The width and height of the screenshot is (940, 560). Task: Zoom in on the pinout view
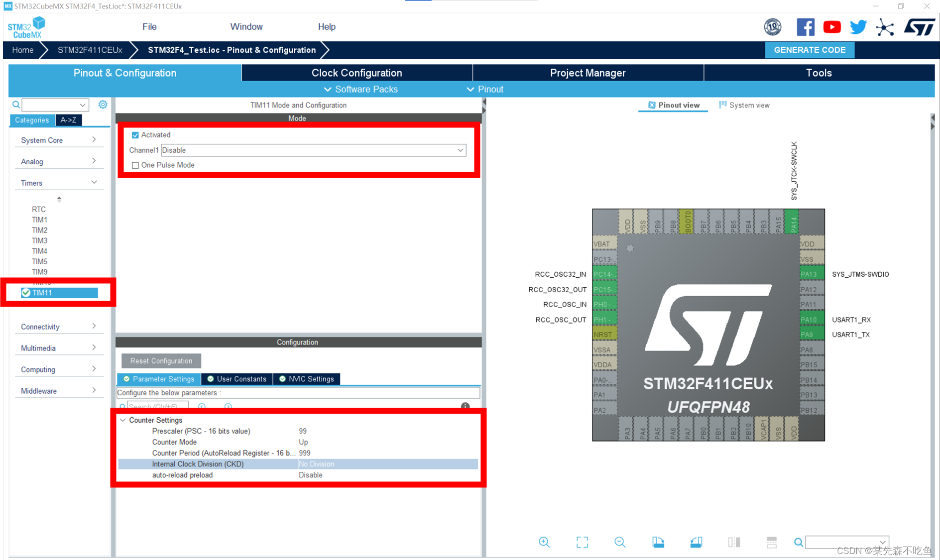pyautogui.click(x=544, y=542)
